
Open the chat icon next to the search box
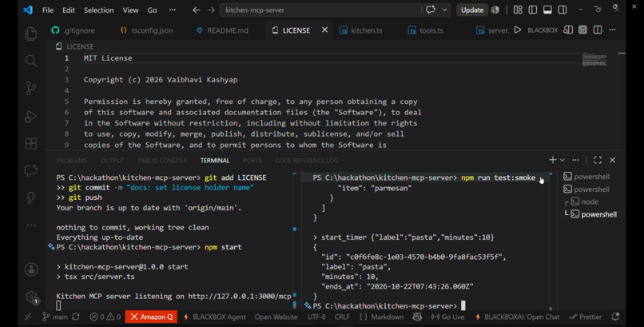click(x=431, y=10)
